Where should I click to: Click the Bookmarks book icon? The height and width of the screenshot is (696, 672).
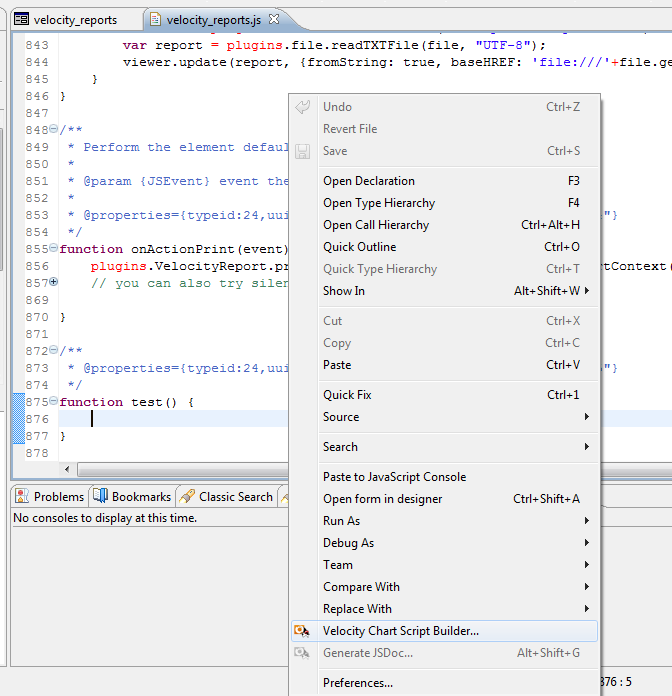[100, 496]
